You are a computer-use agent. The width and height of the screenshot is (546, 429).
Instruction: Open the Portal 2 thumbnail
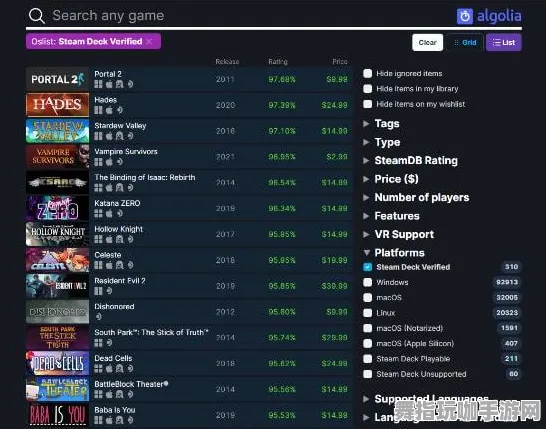pyautogui.click(x=57, y=79)
